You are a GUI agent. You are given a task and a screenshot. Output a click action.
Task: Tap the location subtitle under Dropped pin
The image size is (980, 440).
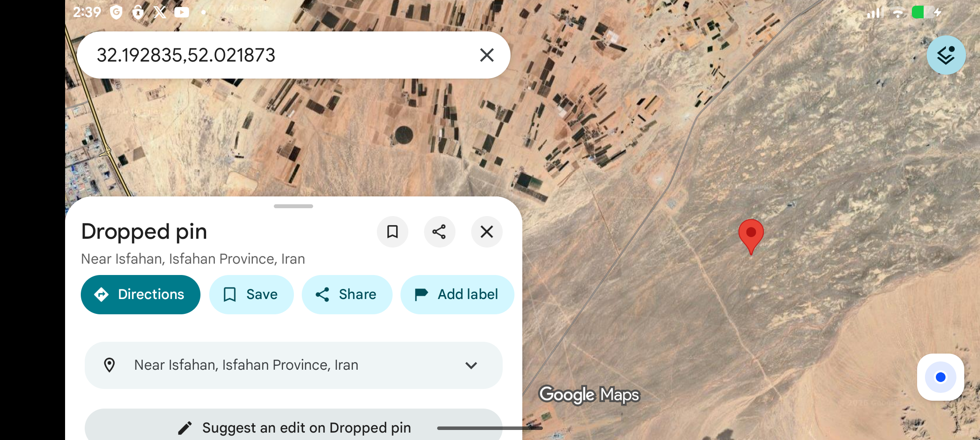pos(193,259)
